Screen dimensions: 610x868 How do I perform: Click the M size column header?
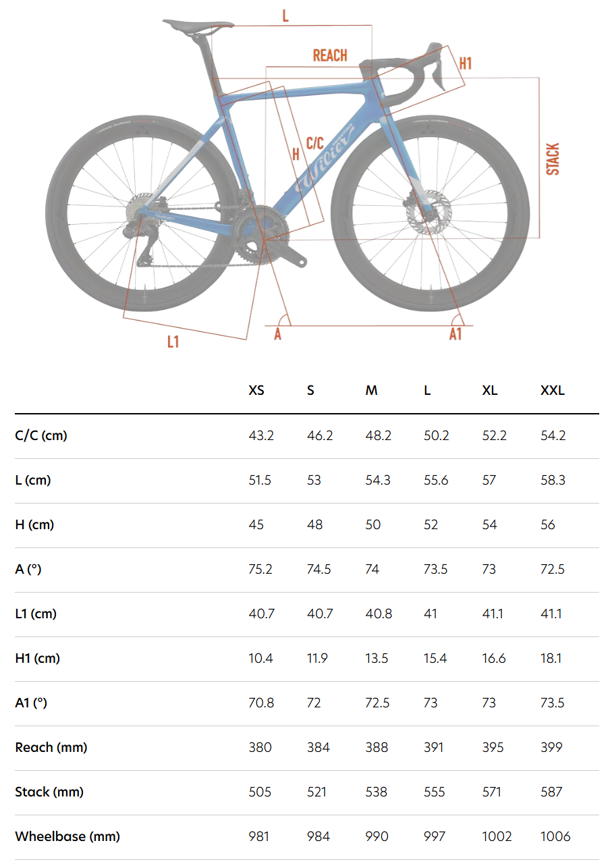pyautogui.click(x=371, y=391)
